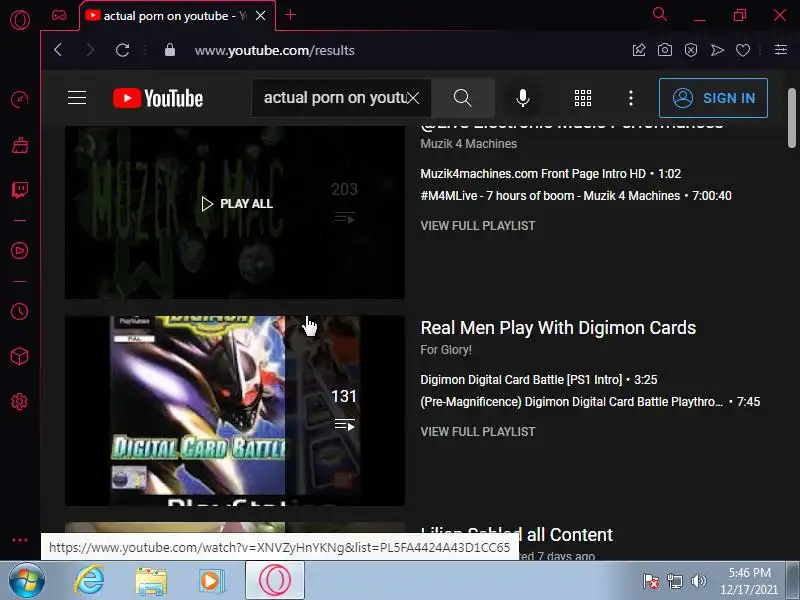Click the edit/pinboard icon in address bar

click(639, 50)
